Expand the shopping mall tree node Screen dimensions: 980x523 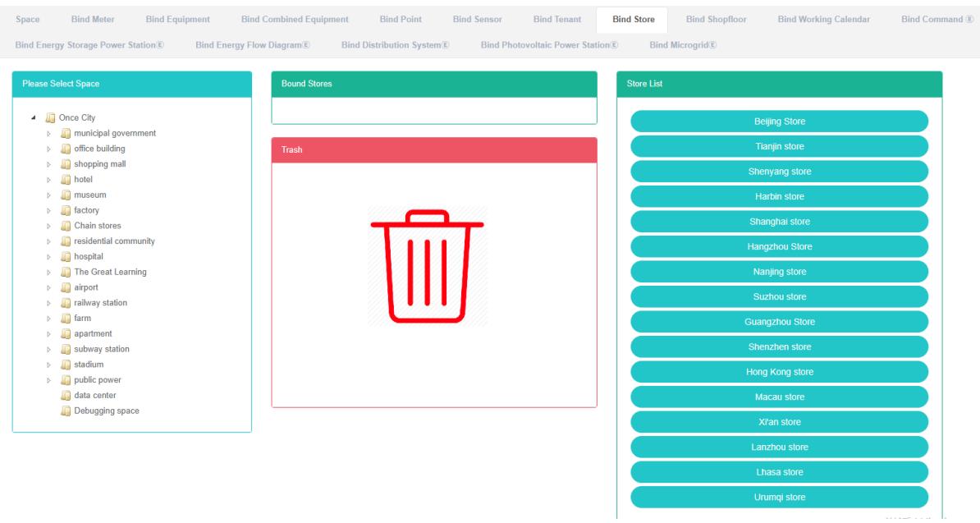click(x=49, y=164)
